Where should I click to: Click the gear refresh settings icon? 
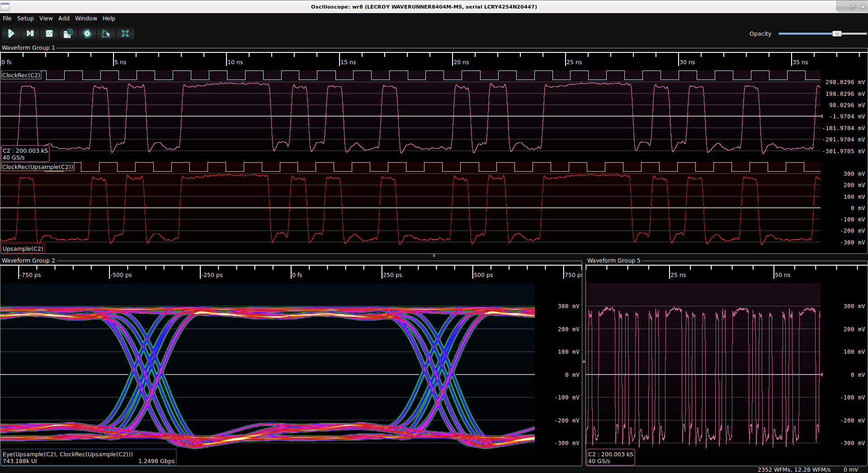[87, 33]
